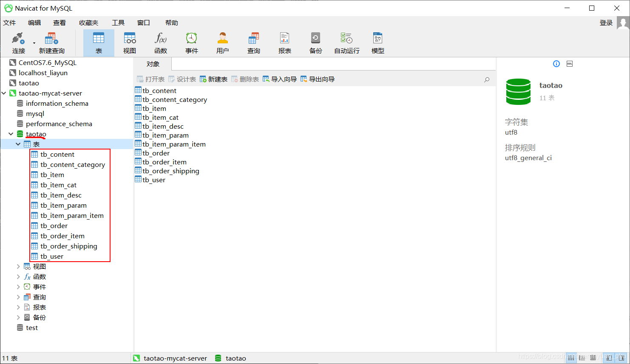
Task: Open the 连接 dropdown arrow
Action: tap(34, 43)
